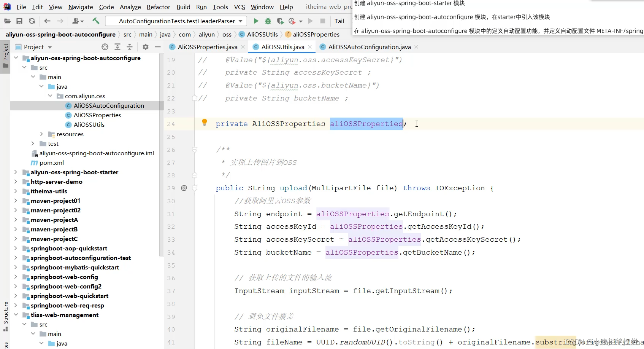Run the selected configuration
The image size is (644, 349).
(x=256, y=21)
